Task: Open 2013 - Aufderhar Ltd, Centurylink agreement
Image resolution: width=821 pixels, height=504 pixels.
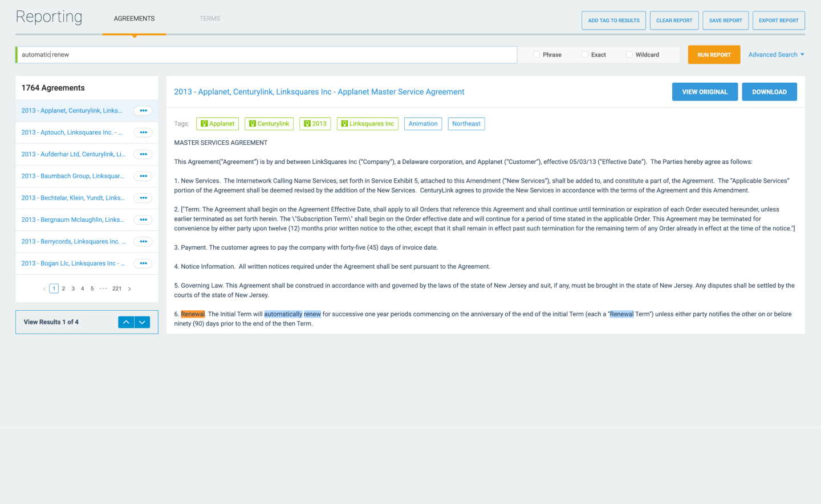Action: 73,155
